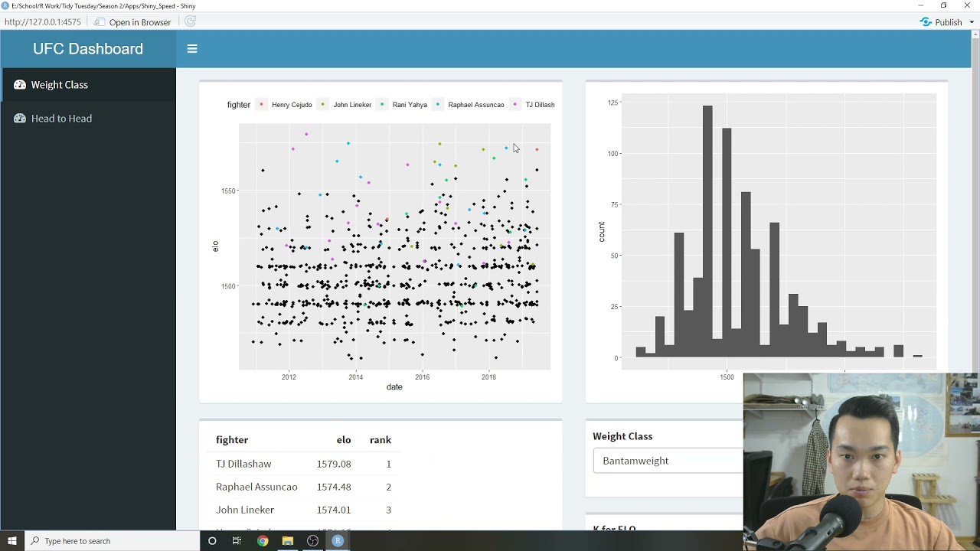Open Task View on taskbar
Screen dimensions: 980x551
[x=237, y=541]
